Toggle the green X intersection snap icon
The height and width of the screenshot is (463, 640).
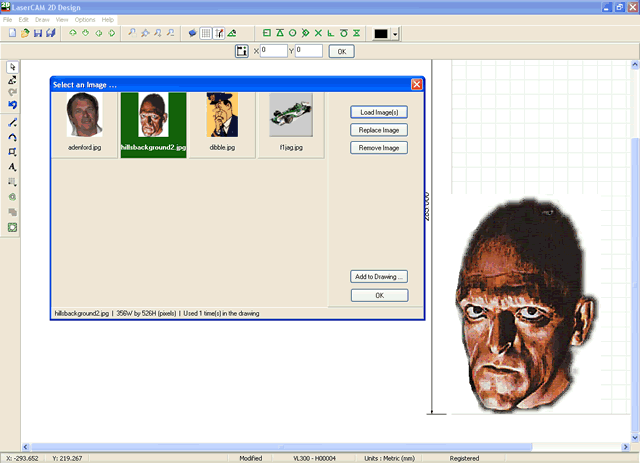[318, 33]
